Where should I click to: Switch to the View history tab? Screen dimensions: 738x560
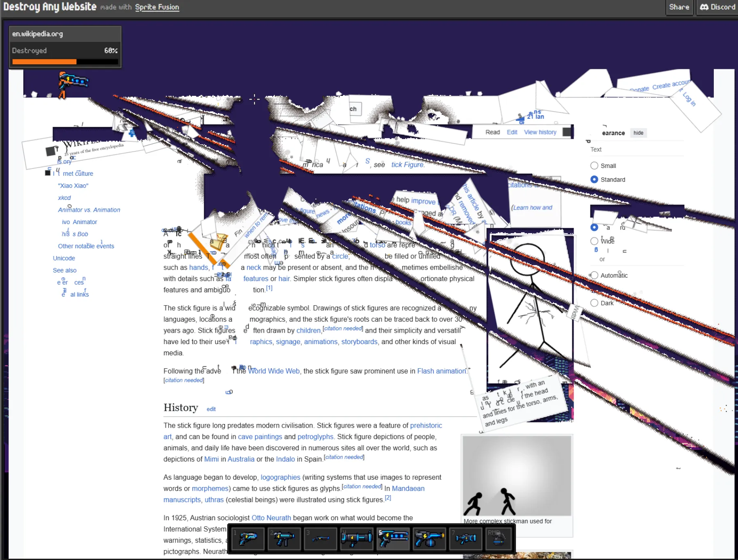(x=540, y=132)
